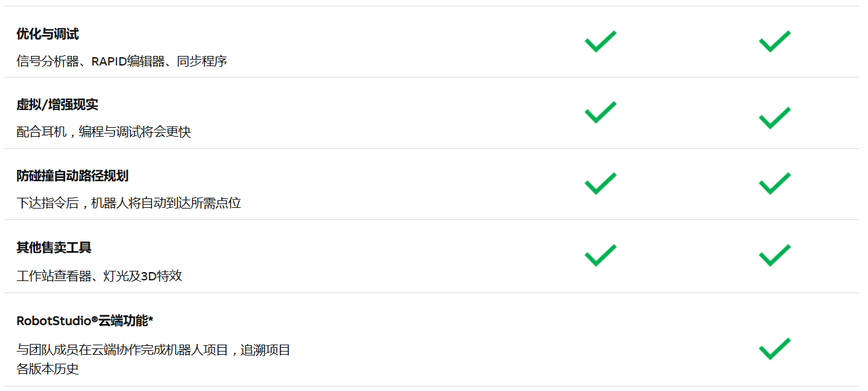Screen dimensions: 868x391
Task: Click the 各版本历史 text line
Action: point(48,369)
